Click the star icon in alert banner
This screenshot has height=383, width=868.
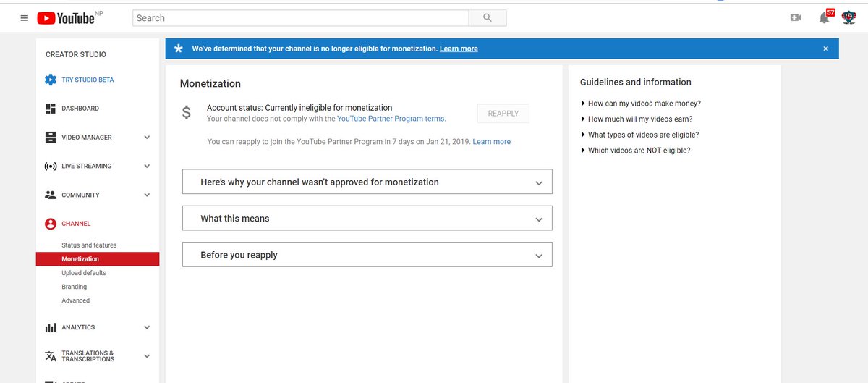click(x=178, y=49)
